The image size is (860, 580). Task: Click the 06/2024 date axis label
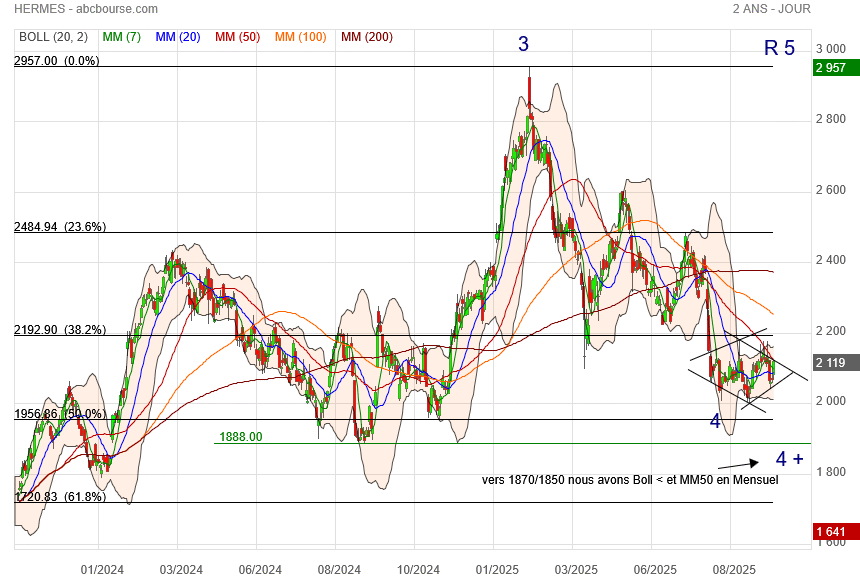coord(260,570)
